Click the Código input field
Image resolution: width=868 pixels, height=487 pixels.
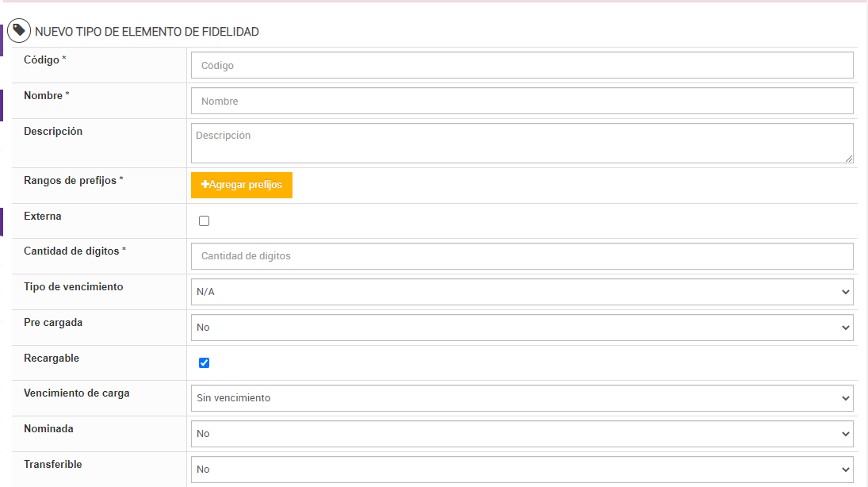click(x=522, y=65)
